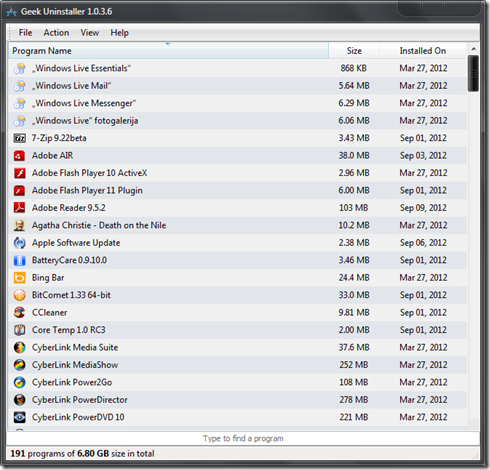The width and height of the screenshot is (490, 470).
Task: Sort by Program Name column header
Action: click(x=168, y=51)
